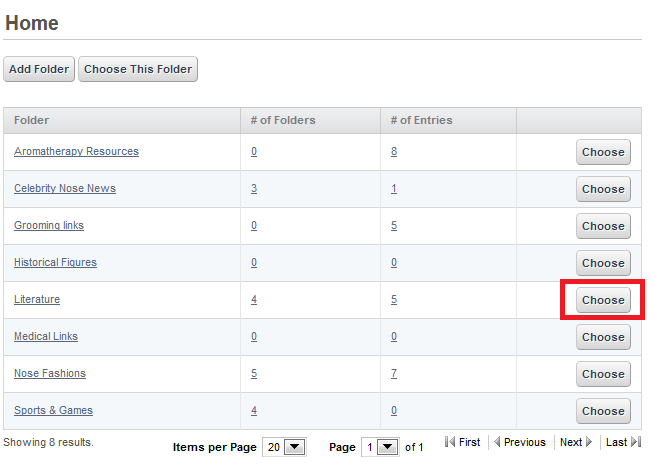Image resolution: width=652 pixels, height=466 pixels.
Task: Choose the Medical Links folder
Action: (x=603, y=337)
